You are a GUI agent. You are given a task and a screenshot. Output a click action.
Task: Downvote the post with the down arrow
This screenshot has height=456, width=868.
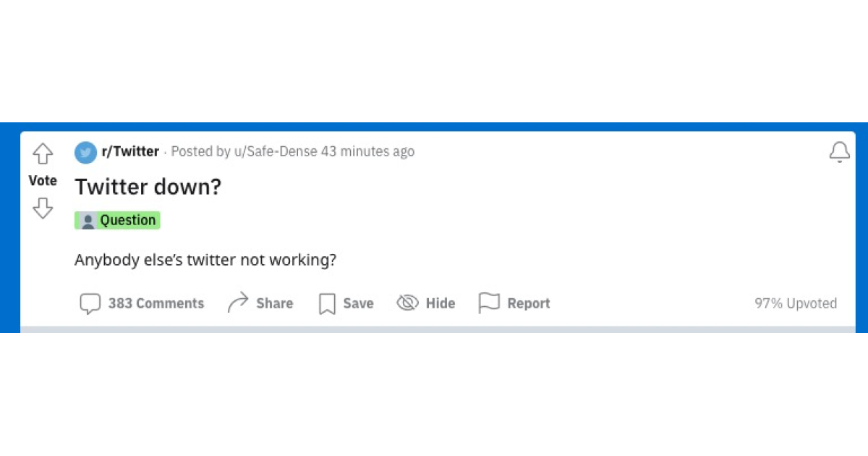point(43,208)
